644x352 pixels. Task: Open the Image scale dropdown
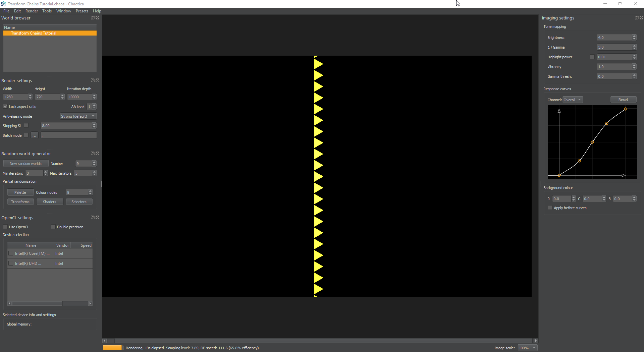pyautogui.click(x=527, y=348)
